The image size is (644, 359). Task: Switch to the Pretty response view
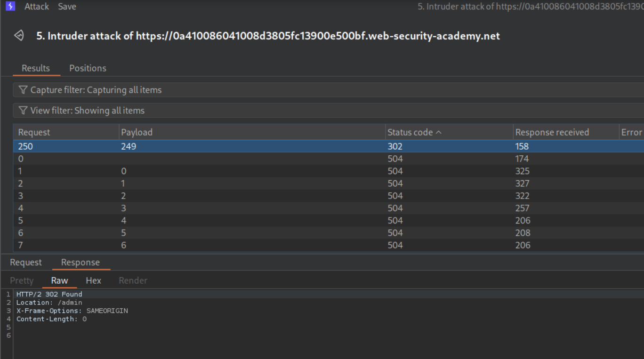point(22,280)
